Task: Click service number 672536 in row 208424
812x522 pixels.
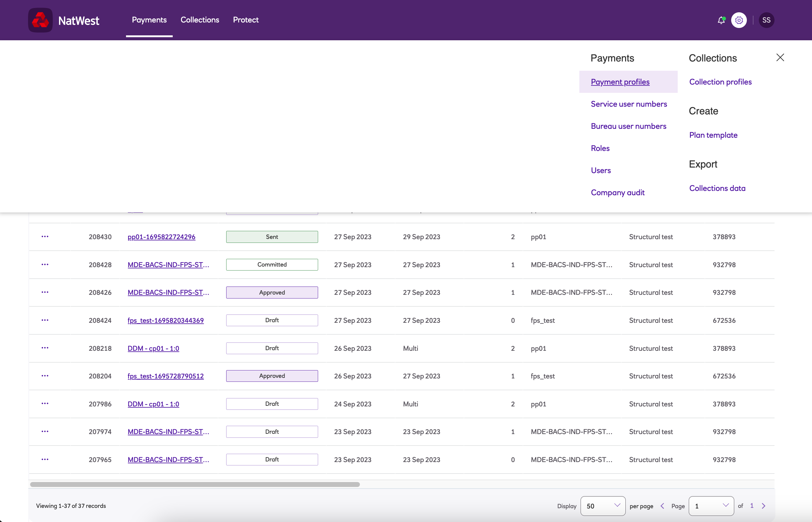Action: coord(724,320)
